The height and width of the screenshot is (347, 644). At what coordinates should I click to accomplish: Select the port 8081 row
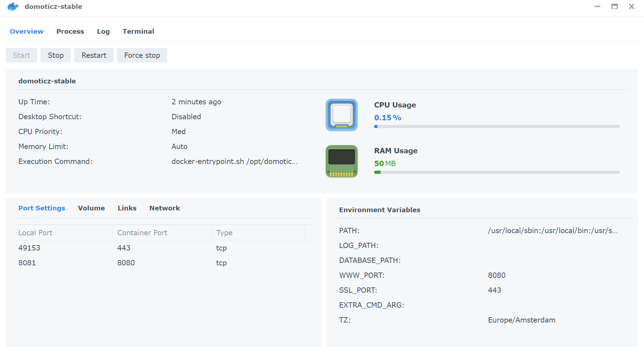tap(164, 263)
